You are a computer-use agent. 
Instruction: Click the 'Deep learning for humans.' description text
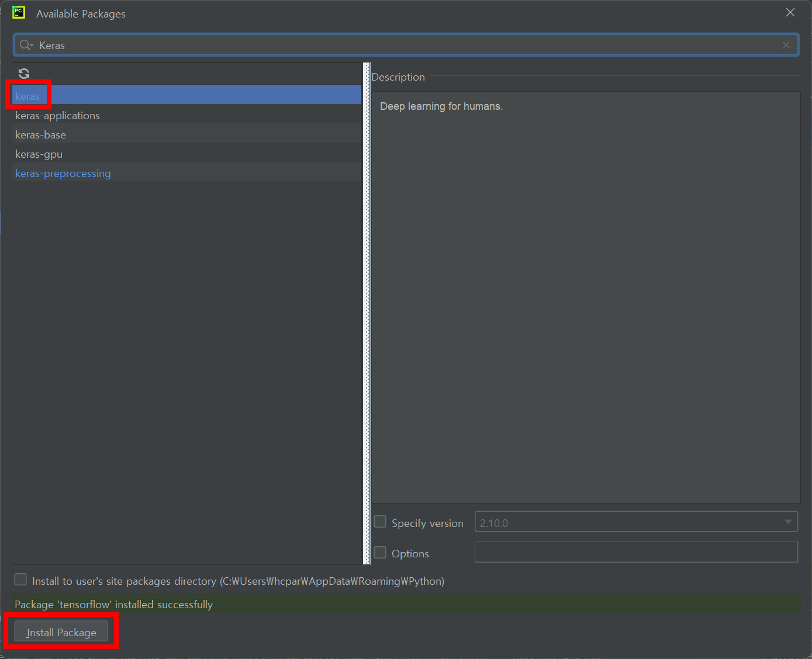[x=441, y=106]
